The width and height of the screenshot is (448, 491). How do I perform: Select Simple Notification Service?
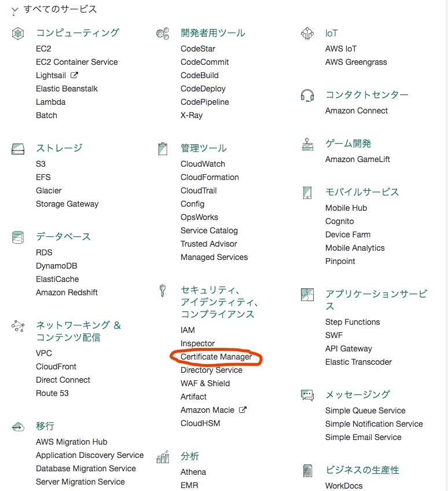(374, 424)
